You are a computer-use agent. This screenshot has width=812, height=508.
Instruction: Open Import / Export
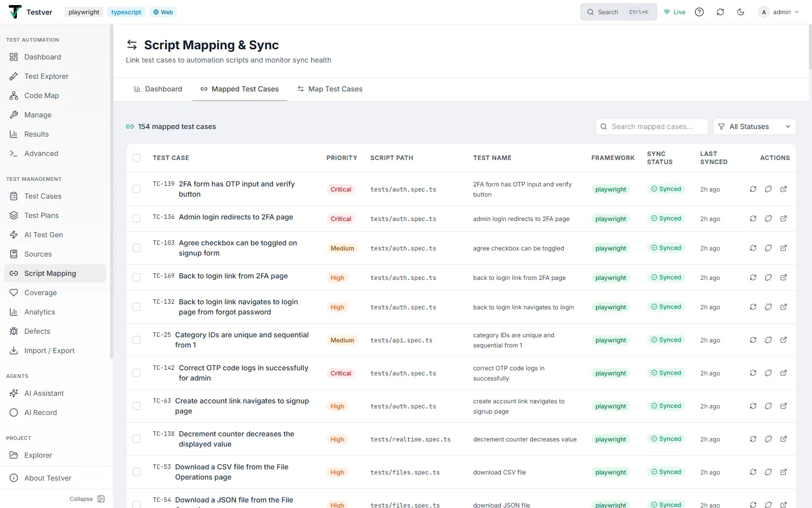[x=55, y=351]
